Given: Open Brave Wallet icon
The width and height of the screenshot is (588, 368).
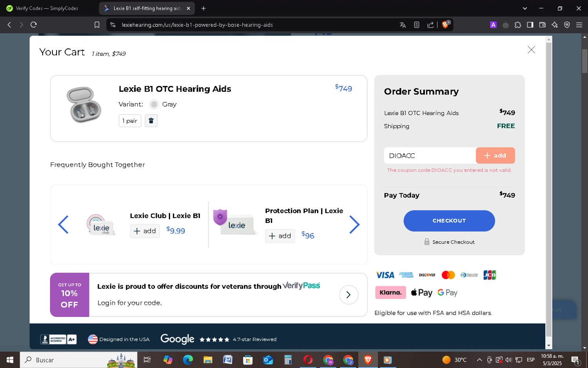Looking at the screenshot, I should tap(543, 25).
